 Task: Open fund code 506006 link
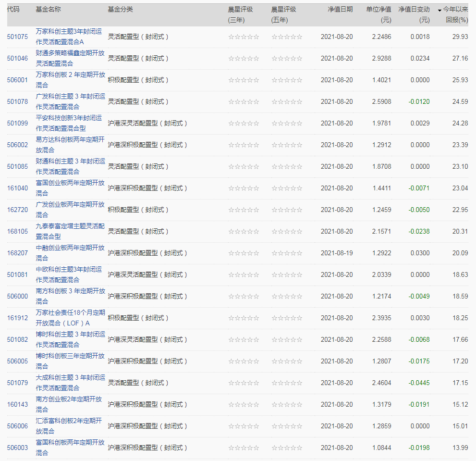17,426
